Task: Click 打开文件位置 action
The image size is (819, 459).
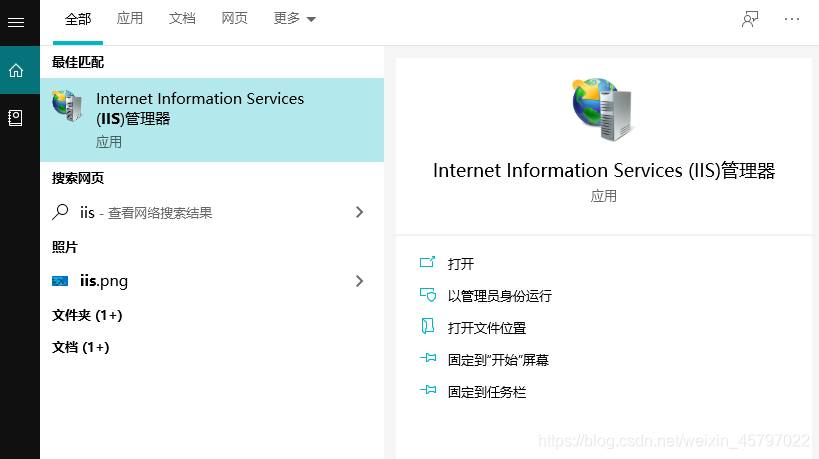Action: tap(486, 328)
